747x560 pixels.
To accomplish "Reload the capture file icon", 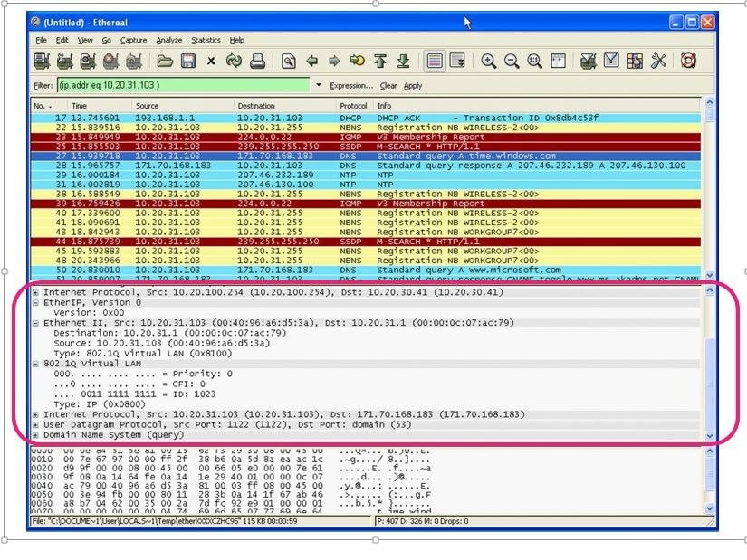I will [x=234, y=61].
